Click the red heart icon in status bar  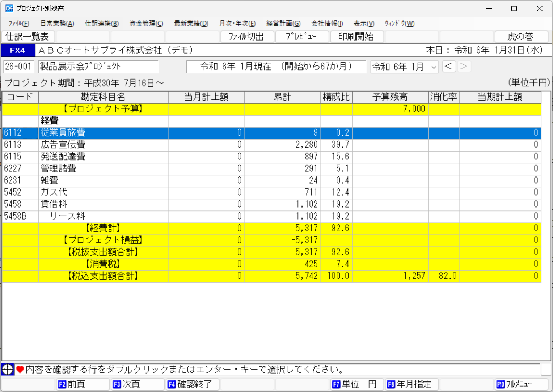pos(20,369)
